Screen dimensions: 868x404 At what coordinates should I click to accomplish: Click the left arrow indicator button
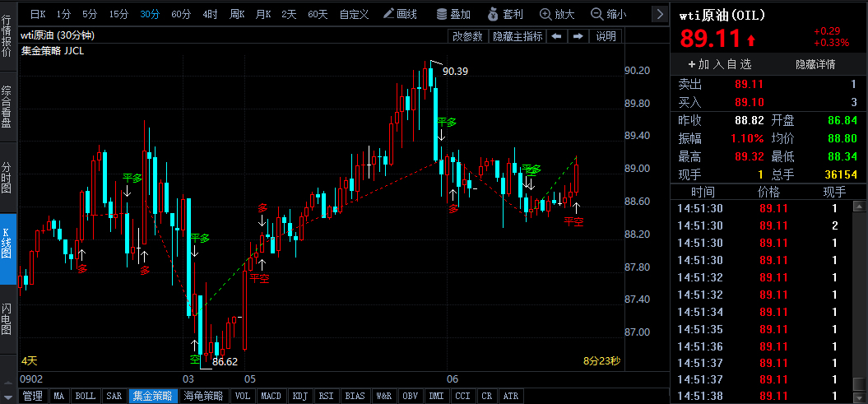coord(556,36)
